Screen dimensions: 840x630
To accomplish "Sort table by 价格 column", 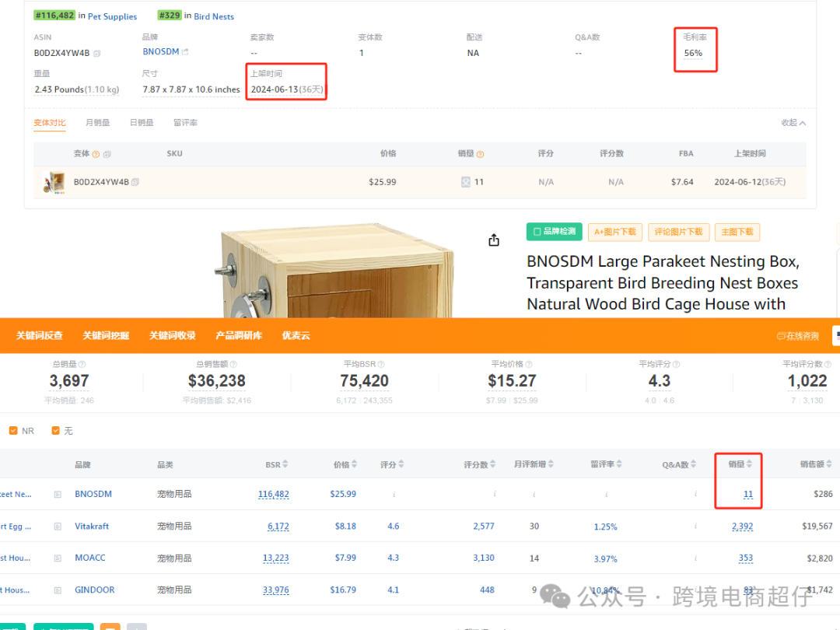I will click(x=346, y=464).
